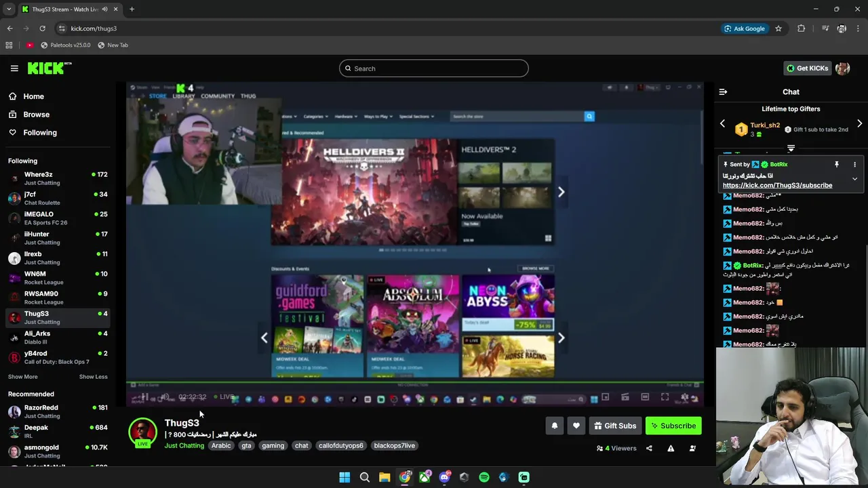Click Show Less in Following list
Screen dimensions: 868x488
click(x=93, y=377)
